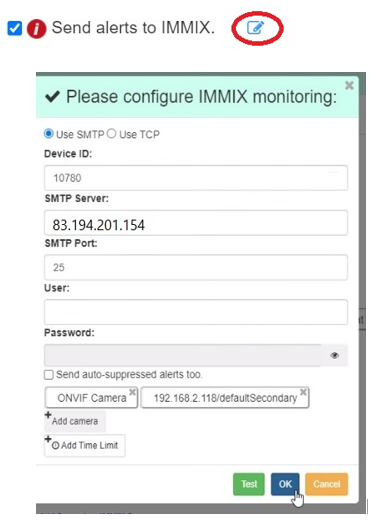Select the 192.168.2.118/defaultSecondary tag

(x=225, y=398)
